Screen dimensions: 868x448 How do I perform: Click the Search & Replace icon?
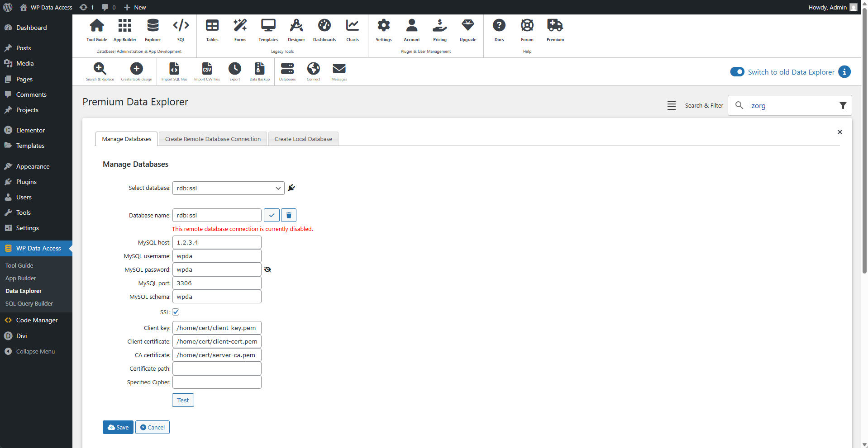pyautogui.click(x=100, y=70)
